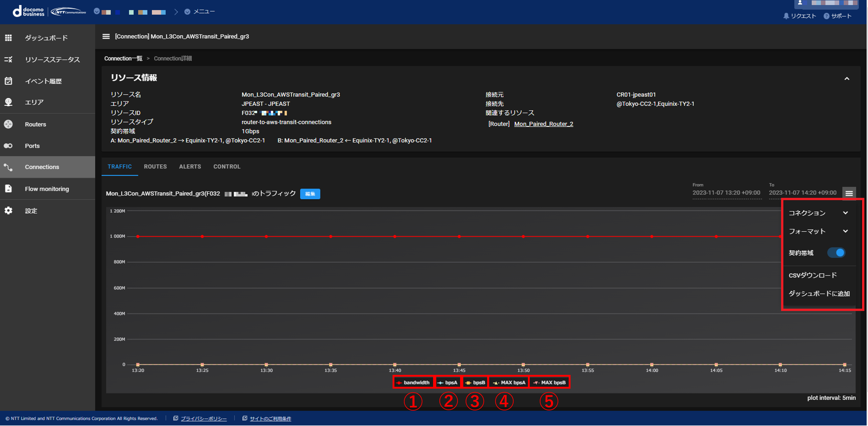The width and height of the screenshot is (868, 426).
Task: Toggle the hamburger menu beside Connection title
Action: 106,36
